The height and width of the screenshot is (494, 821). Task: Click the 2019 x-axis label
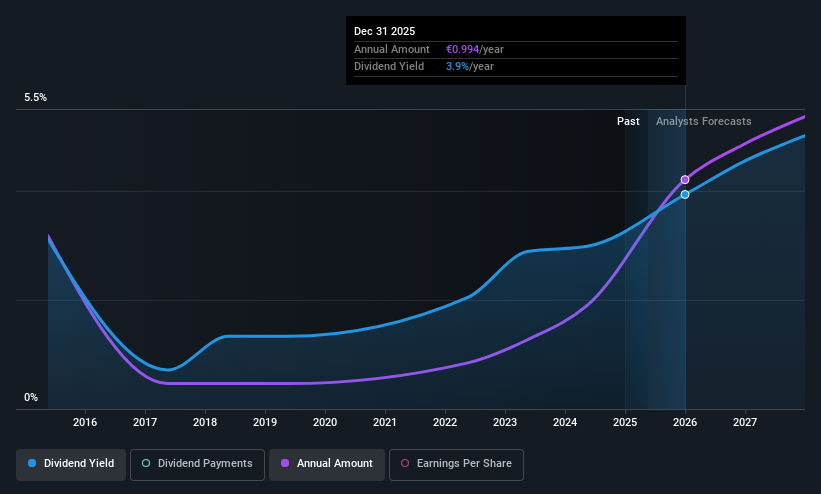point(265,422)
